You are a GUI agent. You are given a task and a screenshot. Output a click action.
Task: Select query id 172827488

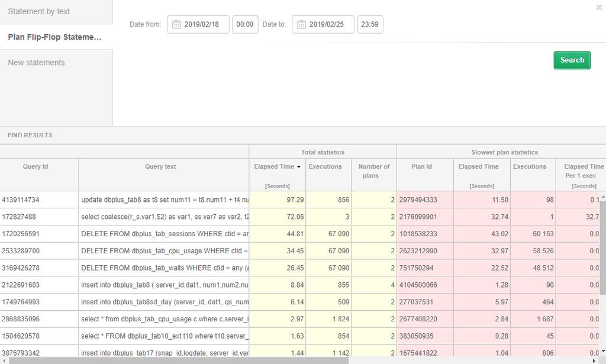tap(19, 217)
